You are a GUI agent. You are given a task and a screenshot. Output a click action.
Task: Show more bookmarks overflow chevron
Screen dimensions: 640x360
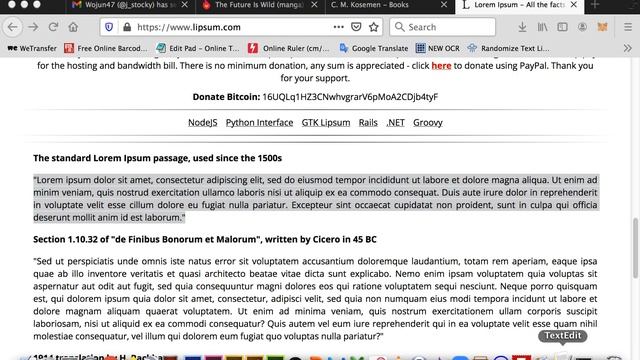pos(627,48)
